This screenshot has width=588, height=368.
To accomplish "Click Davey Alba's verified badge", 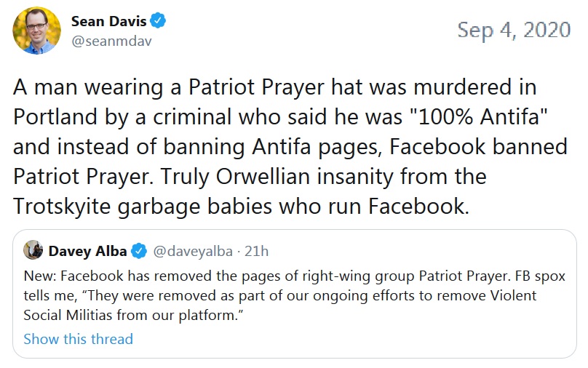I will pos(139,251).
